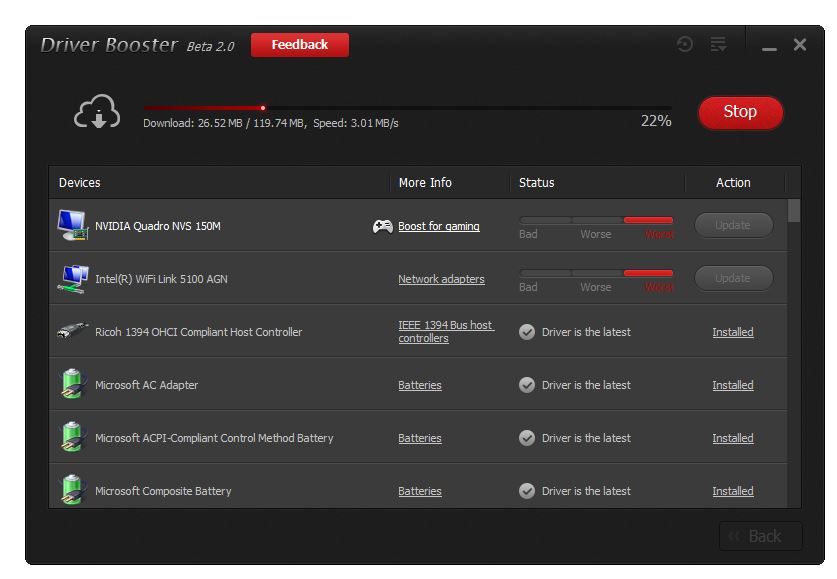
Task: Click 'Driver is the latest' for Ricoh 1394
Action: [x=586, y=332]
